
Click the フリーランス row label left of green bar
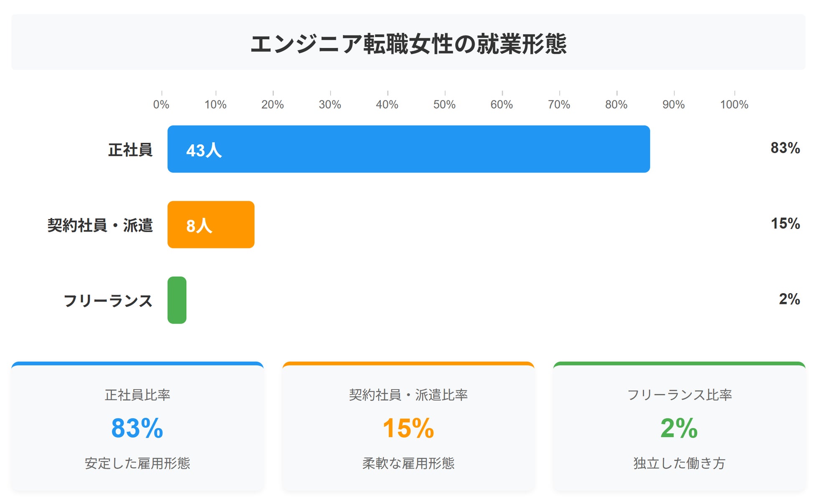(108, 301)
